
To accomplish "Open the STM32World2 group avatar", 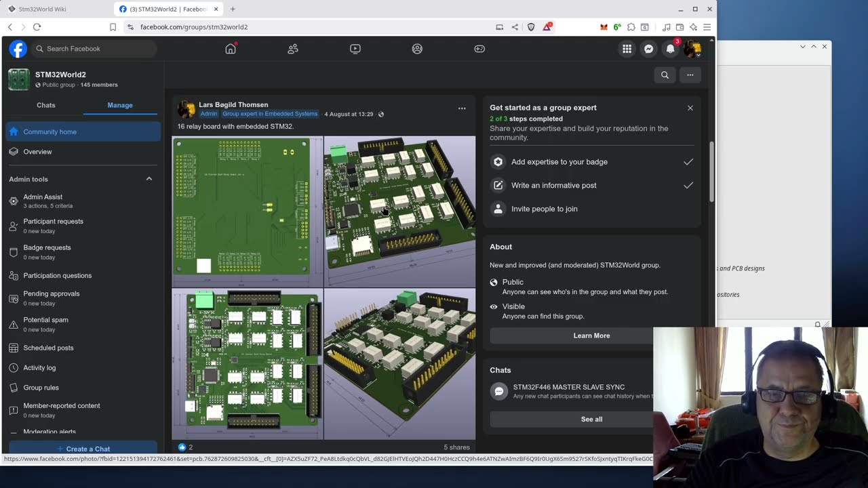I will (19, 79).
